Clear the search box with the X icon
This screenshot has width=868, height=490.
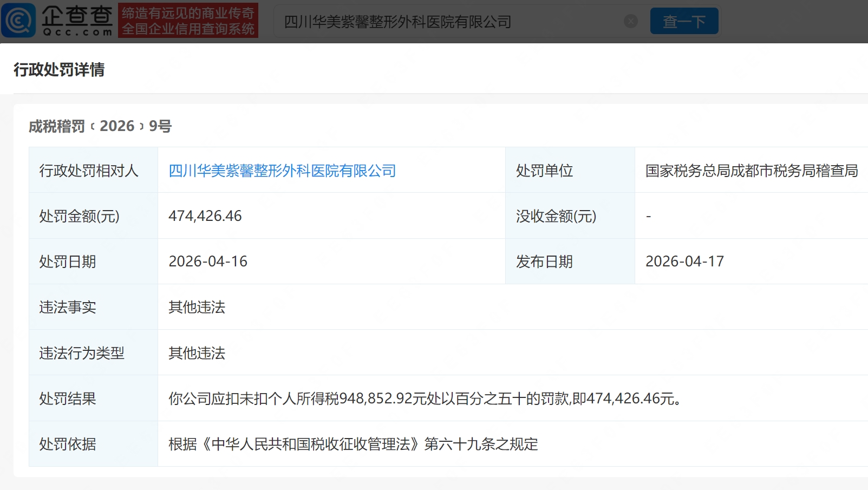coord(631,21)
